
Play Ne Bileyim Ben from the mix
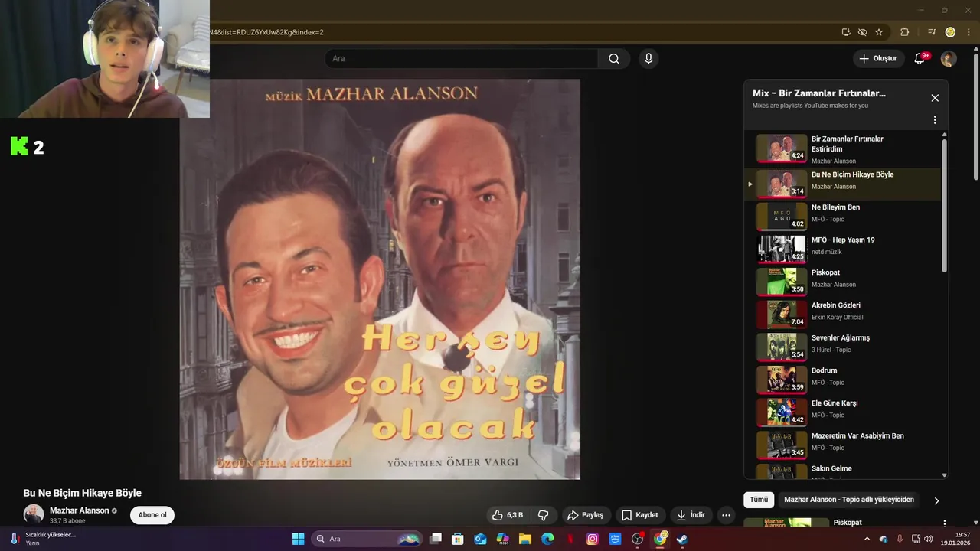pos(842,217)
